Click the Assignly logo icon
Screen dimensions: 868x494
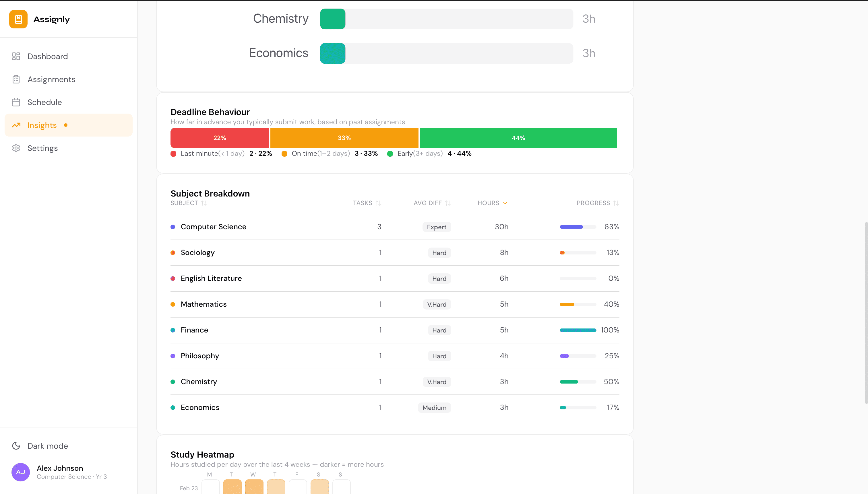coord(18,19)
